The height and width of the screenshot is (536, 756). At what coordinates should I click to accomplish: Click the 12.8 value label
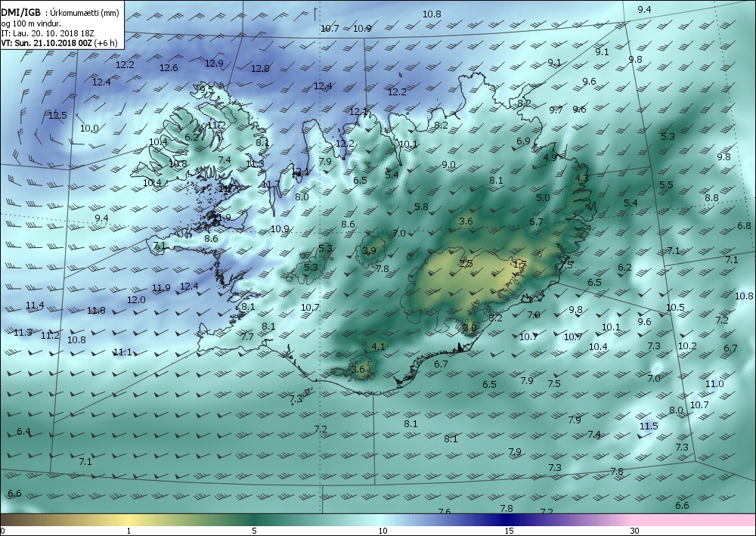click(x=260, y=69)
